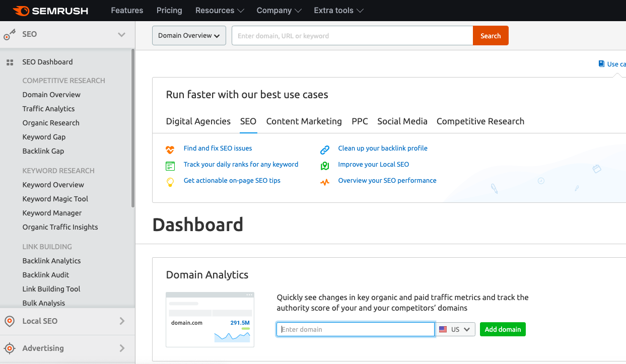This screenshot has width=626, height=364.
Task: Open Find and fix SEO issues link
Action: click(218, 149)
